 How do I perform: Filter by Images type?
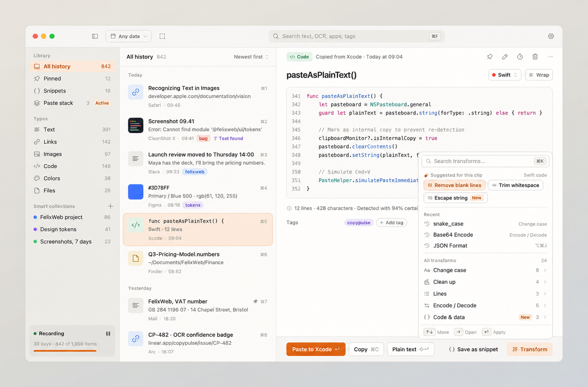[x=72, y=154]
